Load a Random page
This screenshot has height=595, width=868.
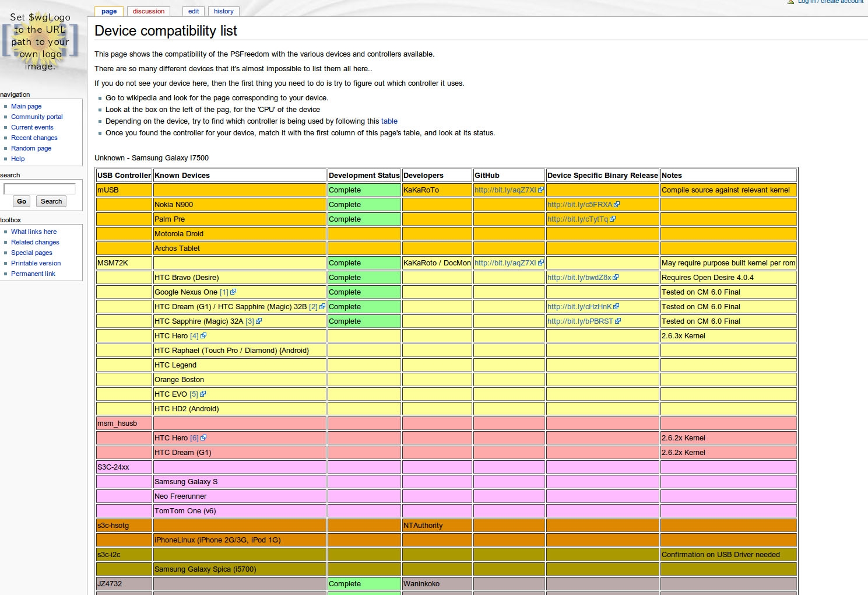(x=31, y=148)
